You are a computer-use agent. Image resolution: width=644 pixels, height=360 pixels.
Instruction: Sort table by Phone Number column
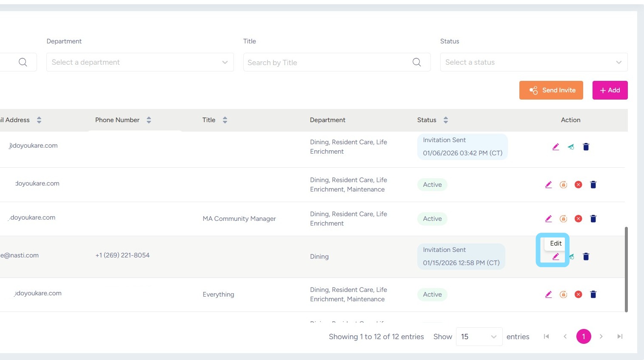(x=149, y=120)
